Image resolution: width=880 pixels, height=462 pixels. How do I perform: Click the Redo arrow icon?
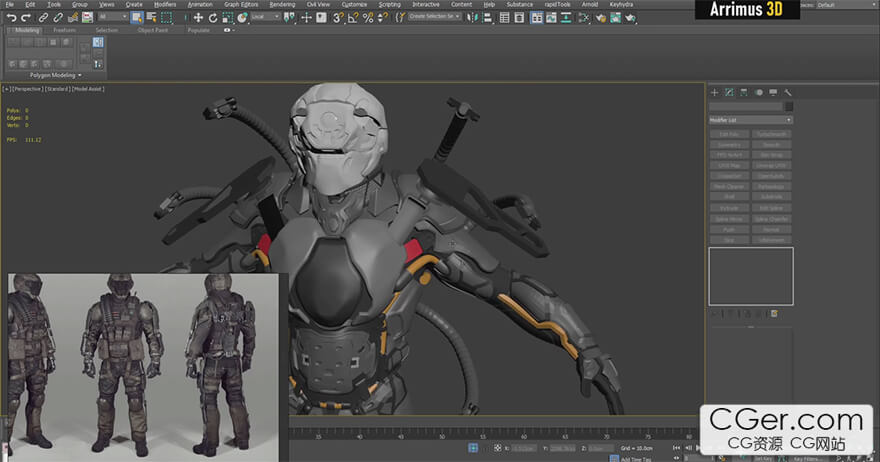pos(26,18)
